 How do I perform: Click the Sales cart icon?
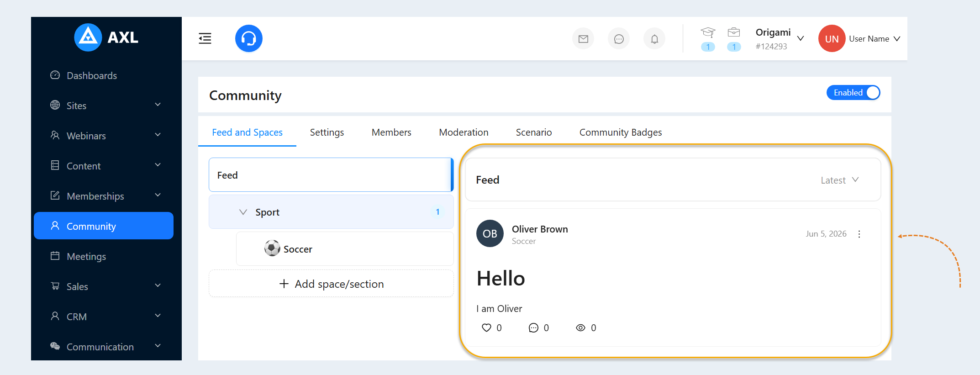pos(55,286)
